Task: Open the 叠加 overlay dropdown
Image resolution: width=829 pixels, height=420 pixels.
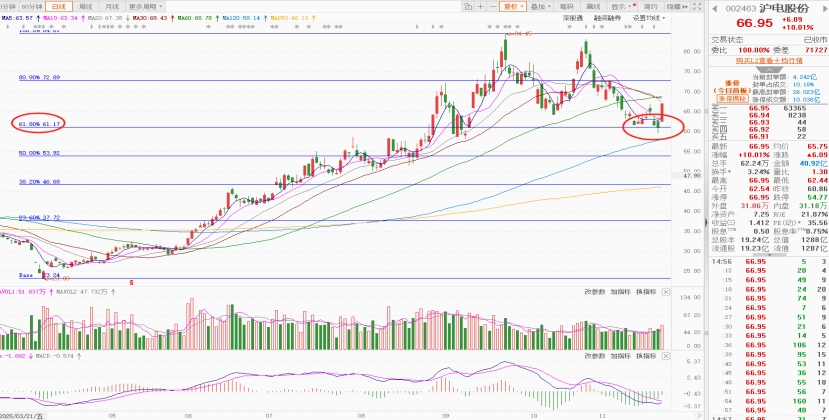Action: tap(541, 7)
